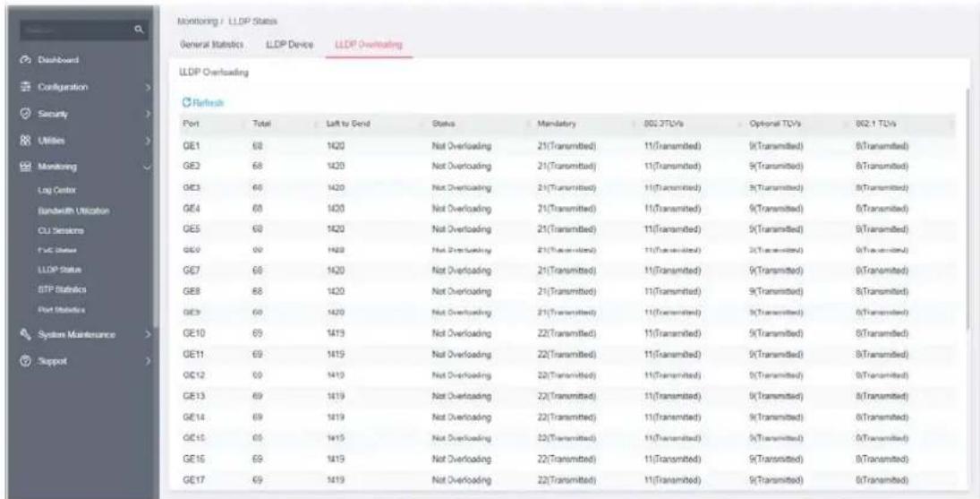Go to Dashboard in sidebar
980x499 pixels.
click(60, 61)
